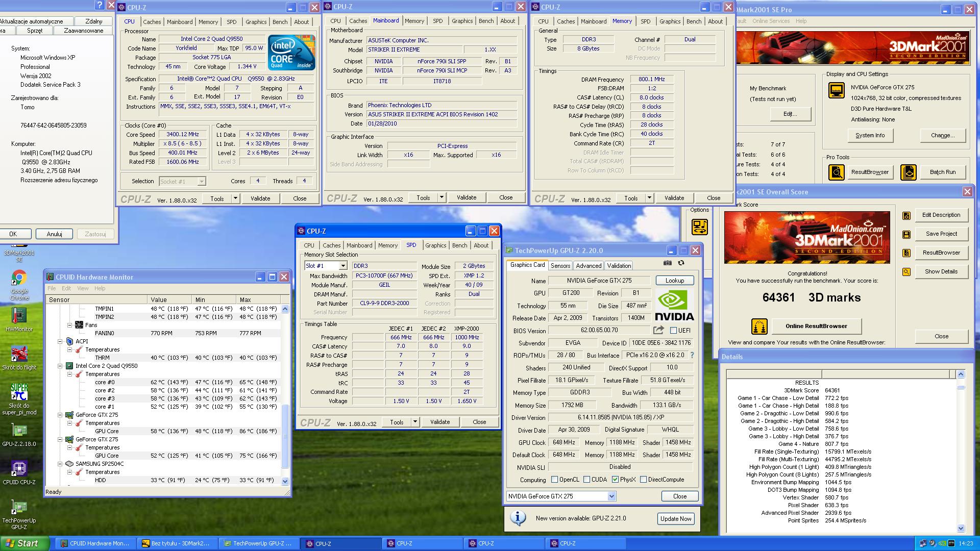Click the Options icon in 3DMark
This screenshot has height=551, width=980.
click(x=699, y=227)
